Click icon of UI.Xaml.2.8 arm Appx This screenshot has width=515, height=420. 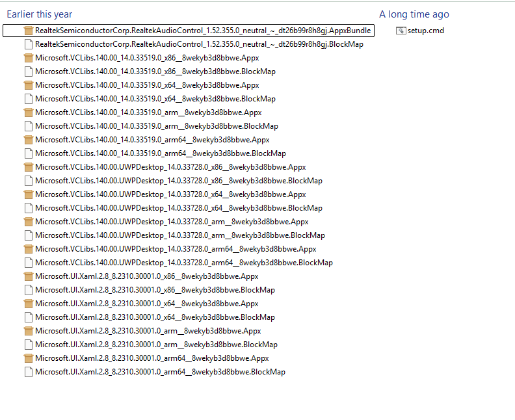[x=29, y=331]
